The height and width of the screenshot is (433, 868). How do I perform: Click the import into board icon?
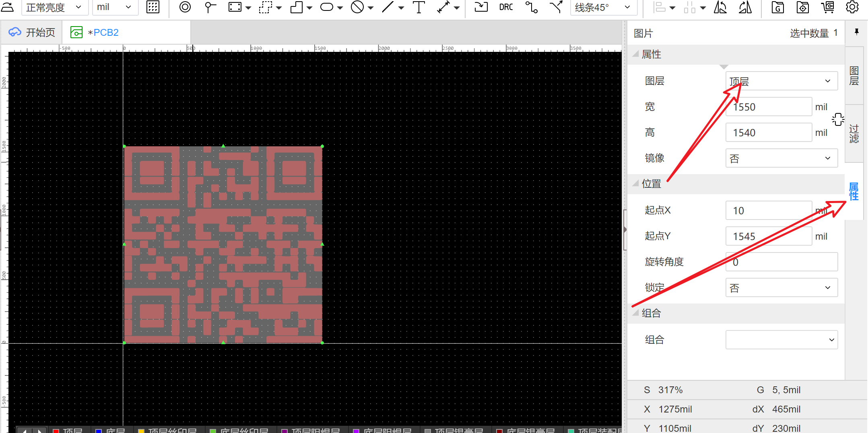[x=481, y=7]
